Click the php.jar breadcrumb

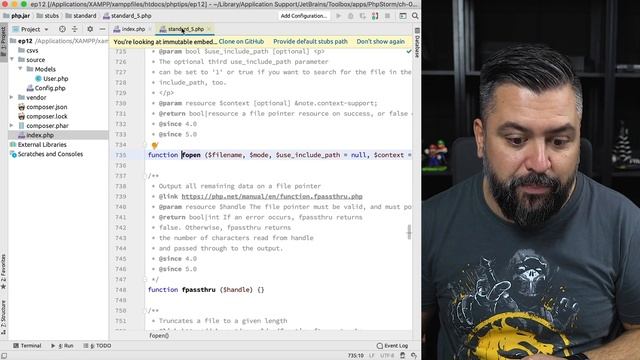click(x=16, y=16)
